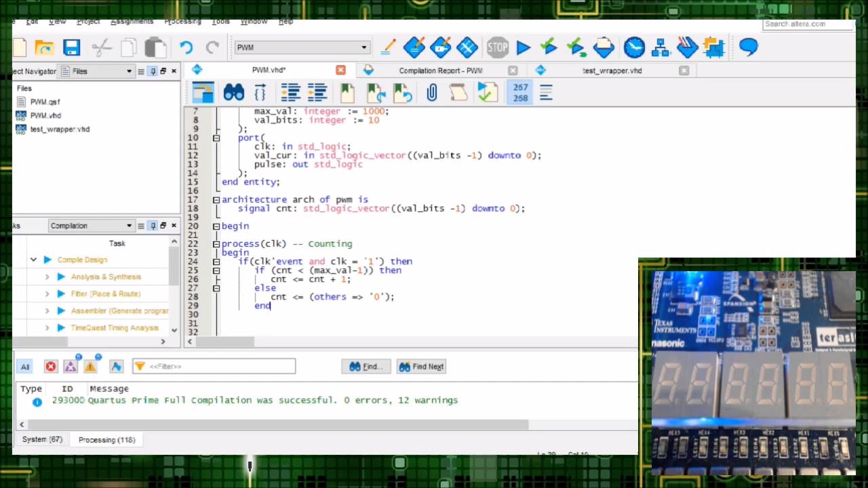Open the chat bubble help icon
Image resolution: width=868 pixels, height=488 pixels.
pos(749,47)
